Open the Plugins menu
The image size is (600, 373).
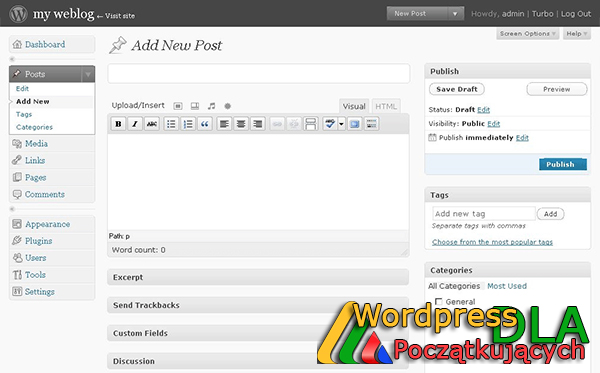(52, 241)
